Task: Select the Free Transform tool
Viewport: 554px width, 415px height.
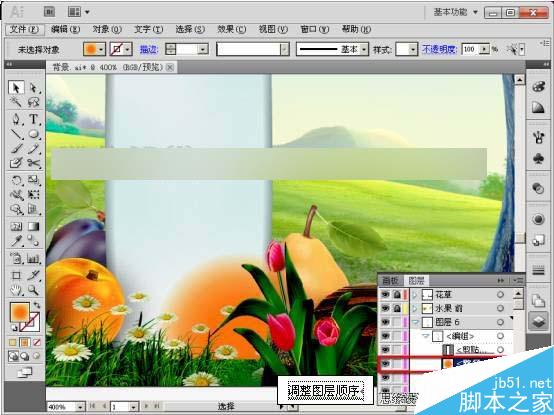Action: [x=34, y=195]
